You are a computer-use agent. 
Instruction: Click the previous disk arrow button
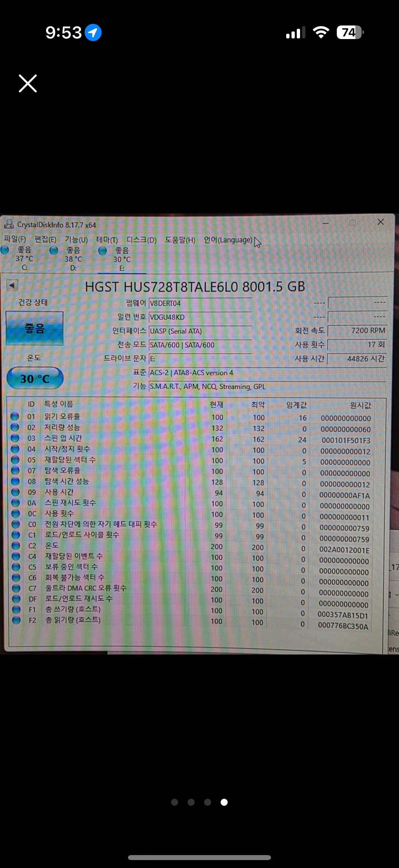pyautogui.click(x=12, y=286)
